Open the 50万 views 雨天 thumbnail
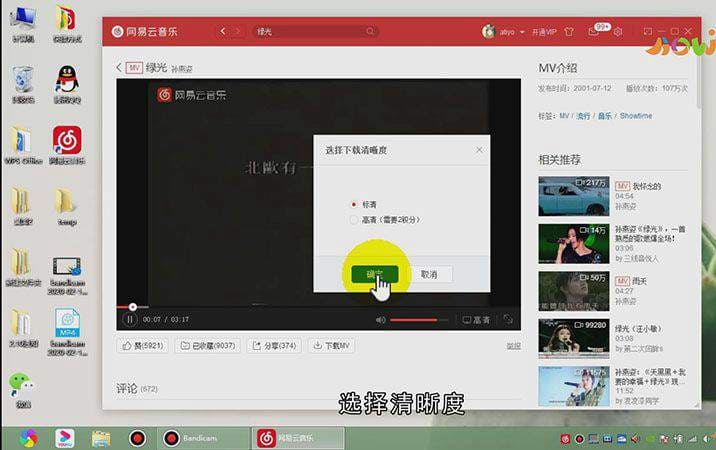This screenshot has width=716, height=450. pos(574,291)
